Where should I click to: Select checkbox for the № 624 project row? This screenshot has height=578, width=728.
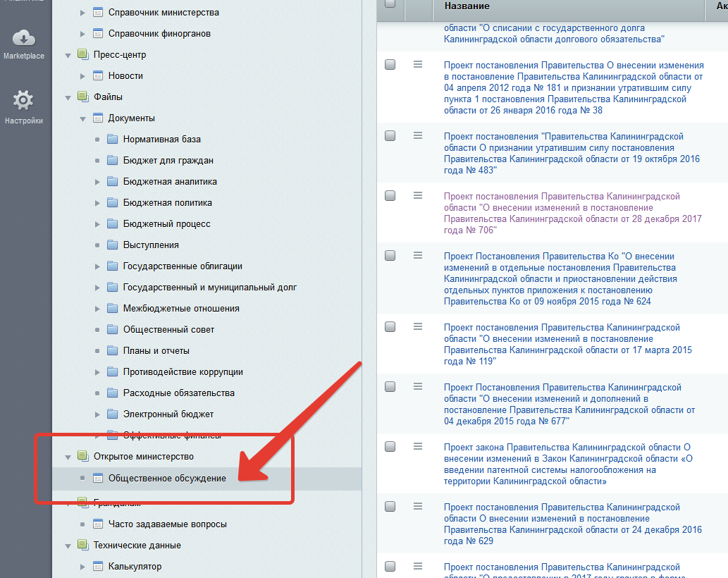(x=390, y=256)
